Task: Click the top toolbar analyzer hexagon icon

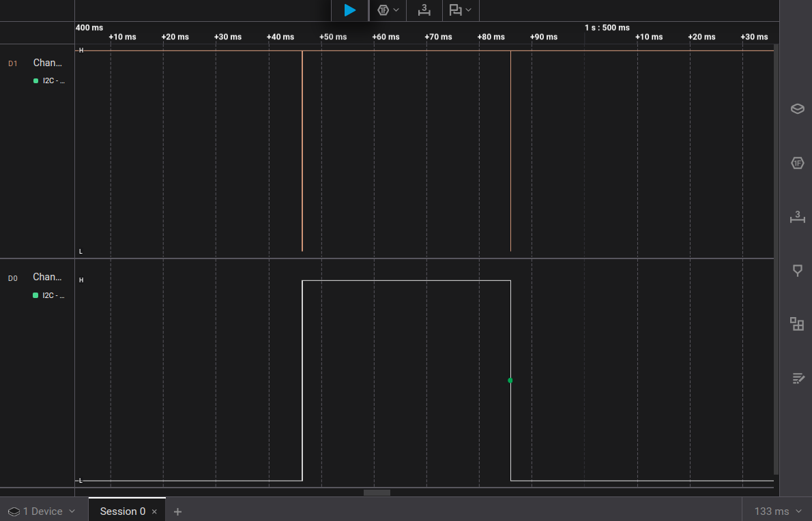Action: pos(383,10)
